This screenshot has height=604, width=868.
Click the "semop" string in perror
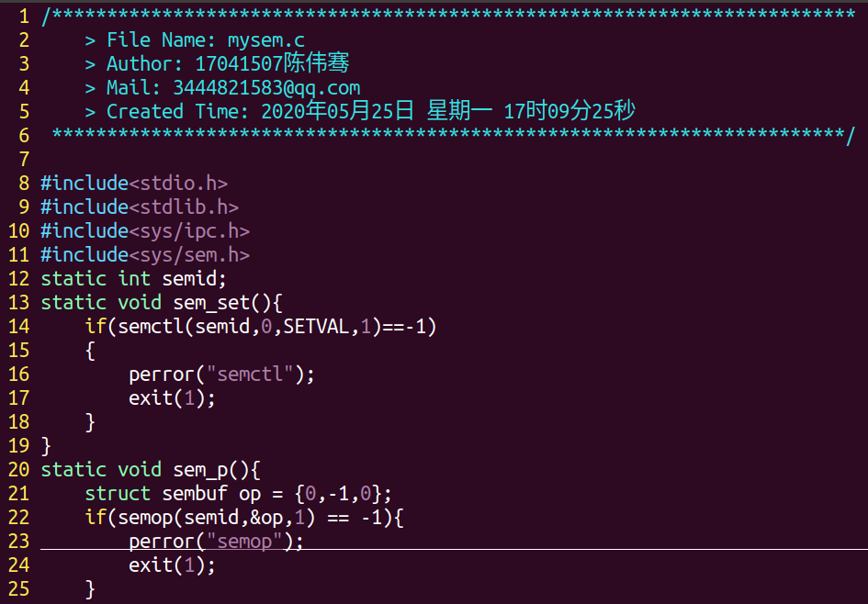tap(244, 542)
